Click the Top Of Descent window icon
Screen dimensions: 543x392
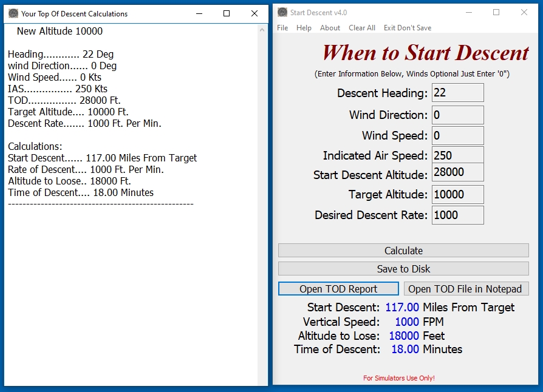[x=13, y=13]
